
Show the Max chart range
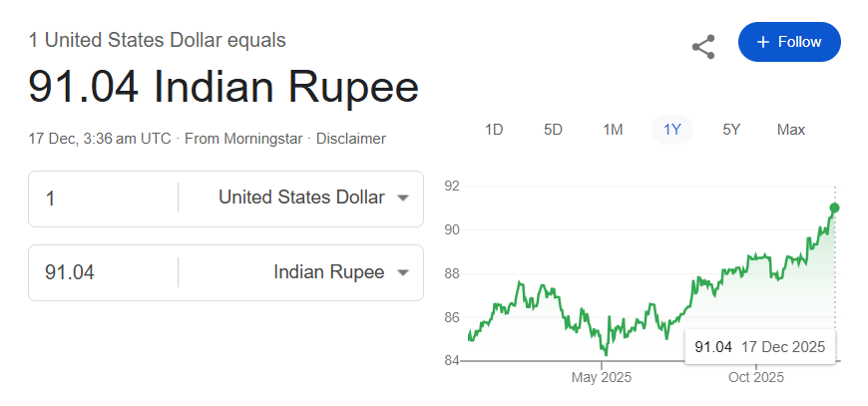tap(791, 129)
